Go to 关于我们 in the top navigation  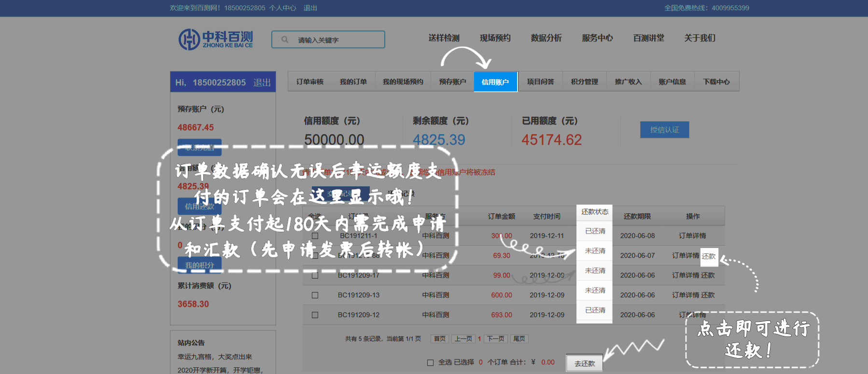pos(700,38)
